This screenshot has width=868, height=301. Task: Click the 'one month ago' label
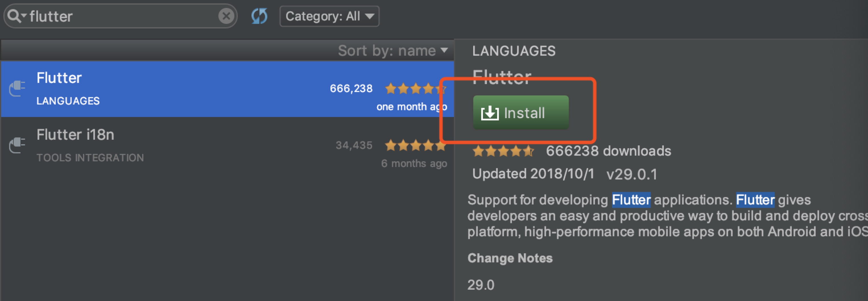click(x=412, y=107)
